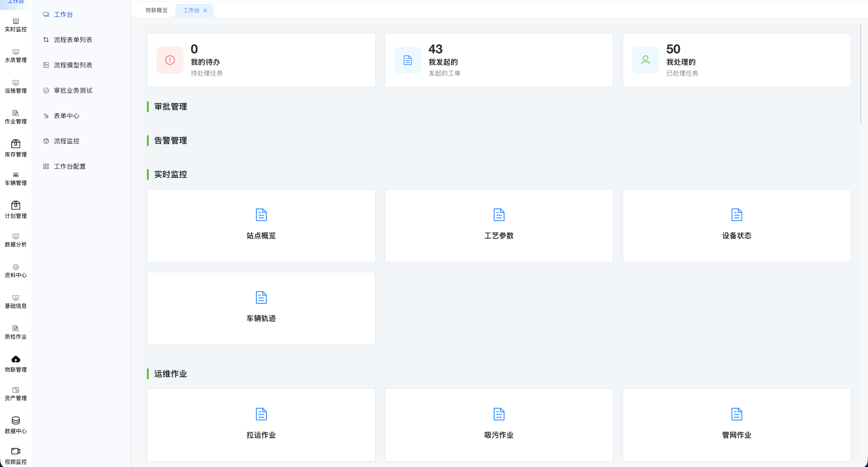The width and height of the screenshot is (868, 467).
Task: Click the 我的待办 alert icon
Action: click(x=170, y=60)
